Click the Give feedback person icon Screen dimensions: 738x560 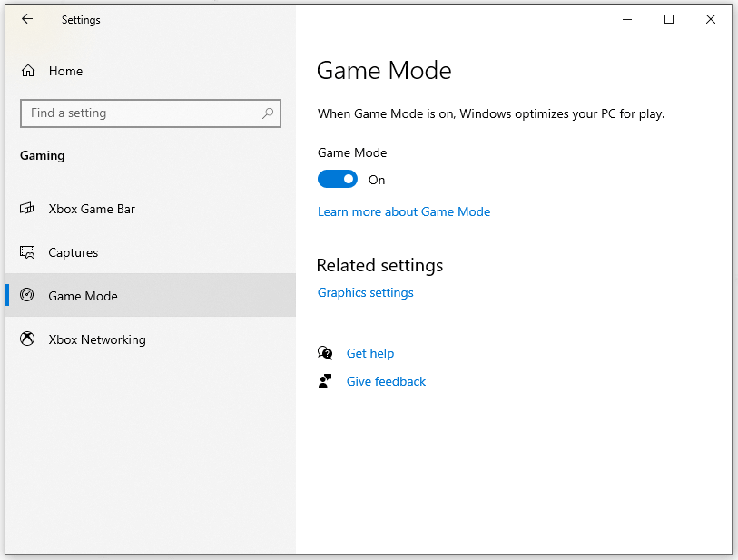pos(325,380)
